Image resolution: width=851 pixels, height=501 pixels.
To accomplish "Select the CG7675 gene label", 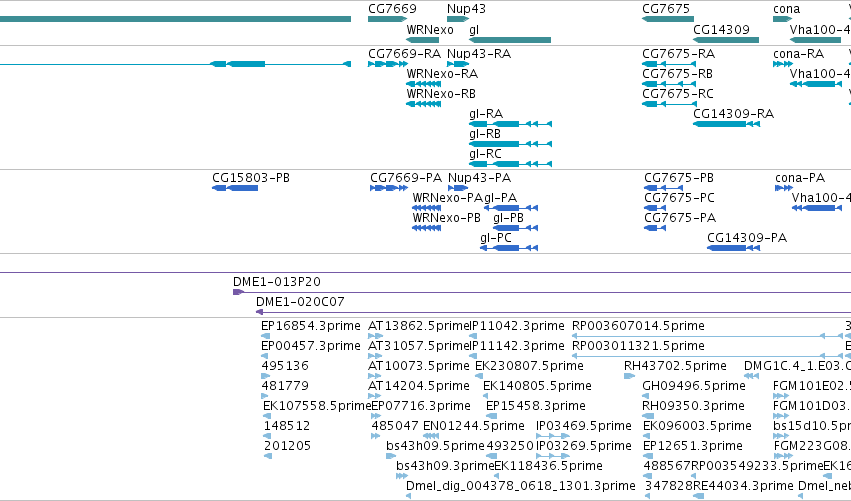I will tap(666, 9).
